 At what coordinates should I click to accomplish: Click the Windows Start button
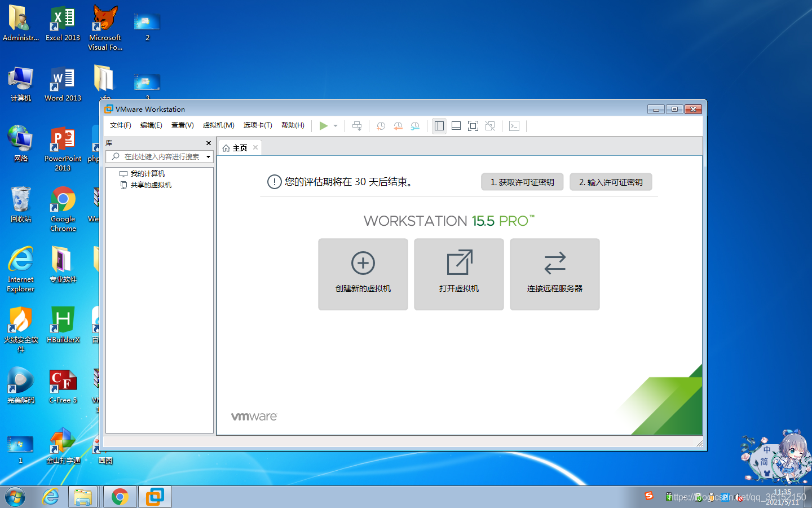(x=15, y=497)
